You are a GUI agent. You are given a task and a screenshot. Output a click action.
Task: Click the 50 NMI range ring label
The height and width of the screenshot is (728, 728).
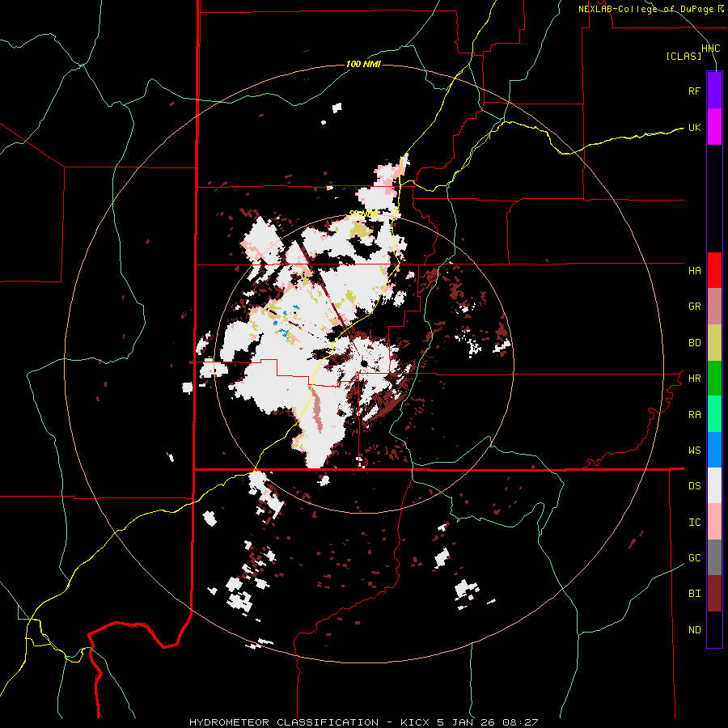(x=363, y=214)
